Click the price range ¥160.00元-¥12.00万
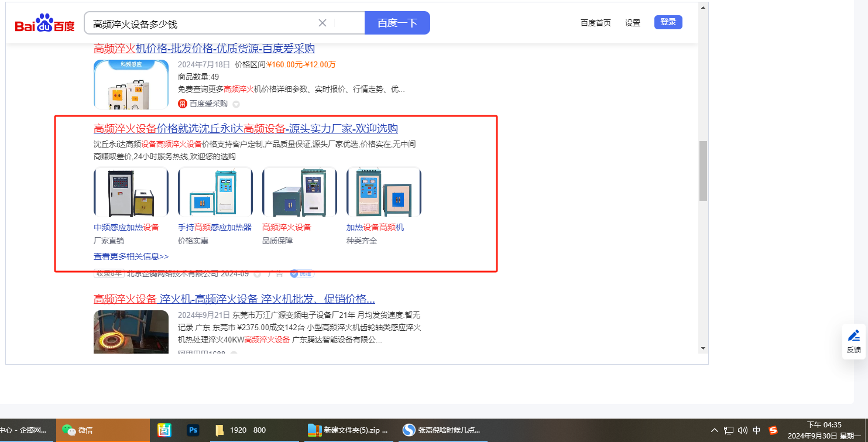 (x=301, y=64)
